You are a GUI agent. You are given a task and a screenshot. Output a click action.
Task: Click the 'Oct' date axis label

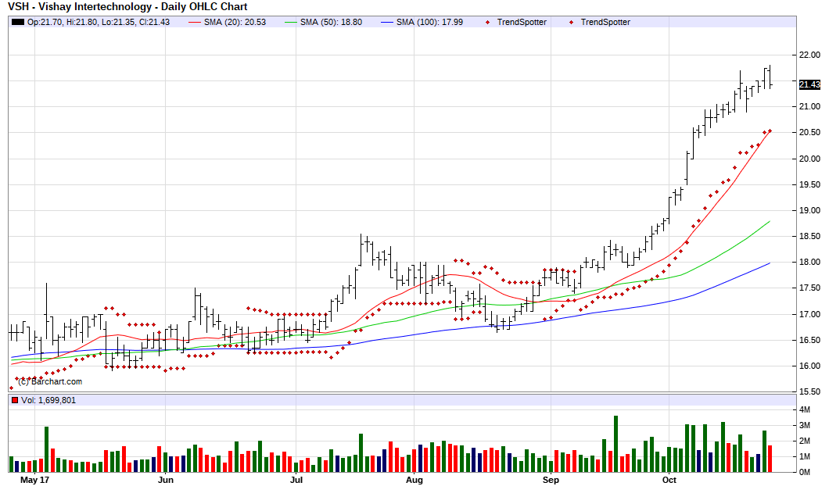click(x=669, y=480)
